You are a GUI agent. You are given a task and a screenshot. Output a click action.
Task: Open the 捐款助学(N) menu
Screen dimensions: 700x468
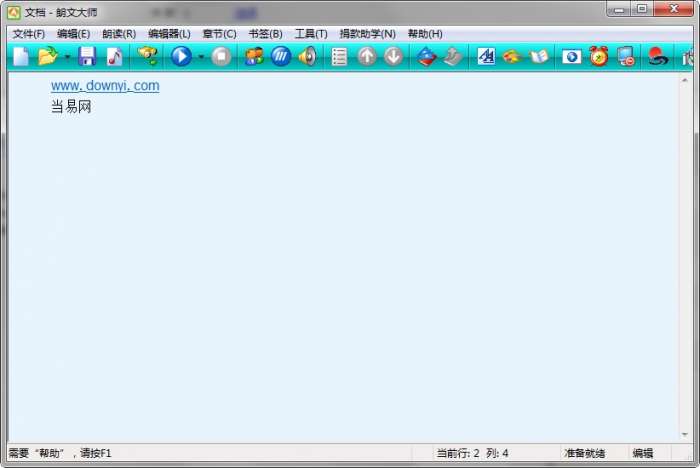(367, 34)
